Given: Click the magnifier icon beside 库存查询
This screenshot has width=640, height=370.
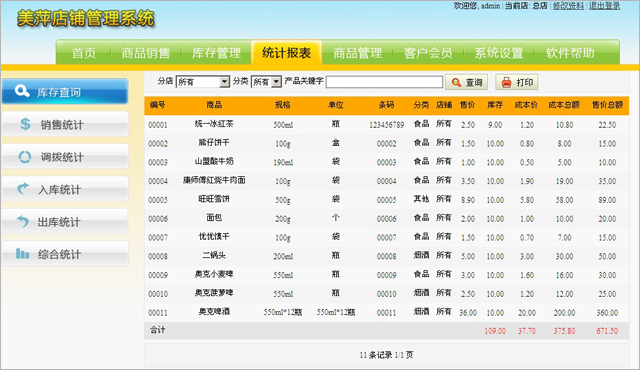Looking at the screenshot, I should 22,91.
